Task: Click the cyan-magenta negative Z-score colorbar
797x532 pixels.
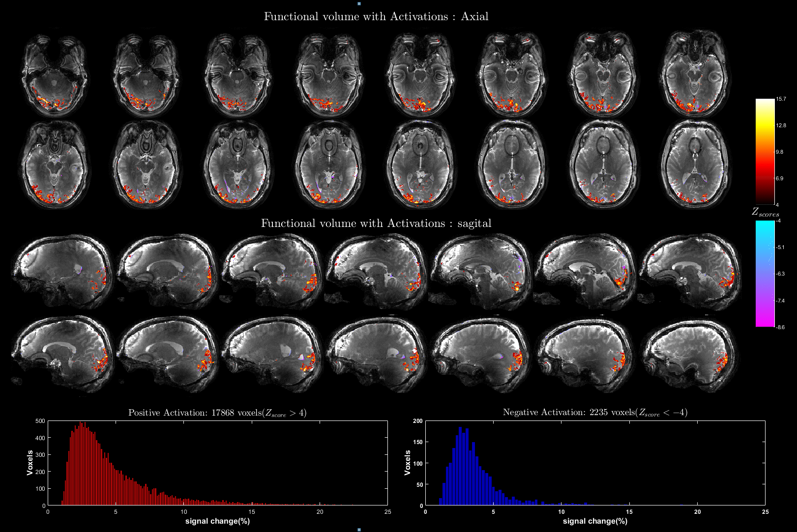Action: point(765,273)
